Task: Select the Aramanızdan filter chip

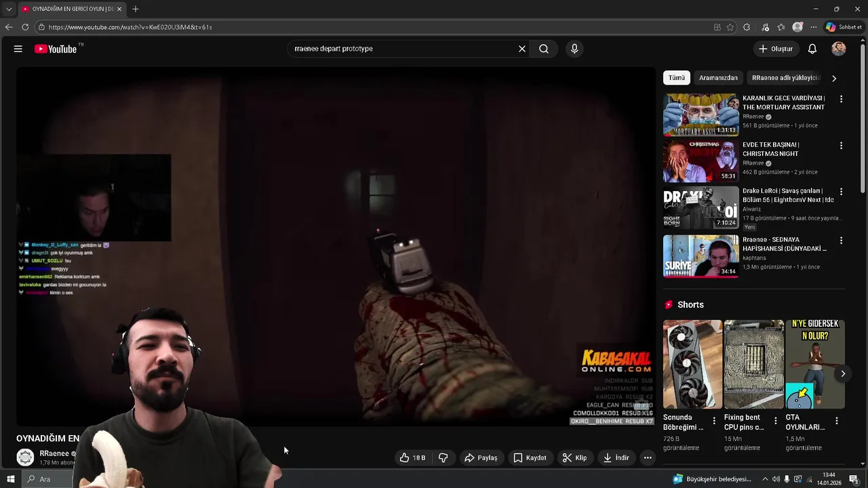Action: [718, 78]
